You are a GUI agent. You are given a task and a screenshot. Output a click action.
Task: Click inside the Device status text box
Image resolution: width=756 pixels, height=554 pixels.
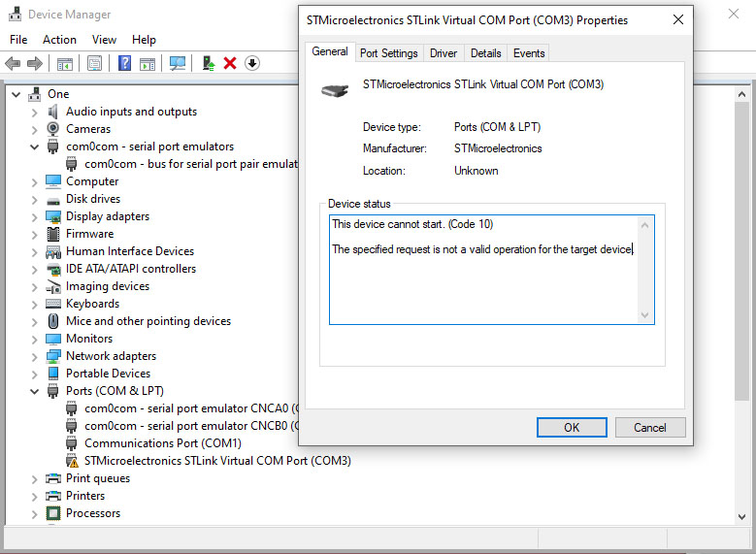(483, 270)
